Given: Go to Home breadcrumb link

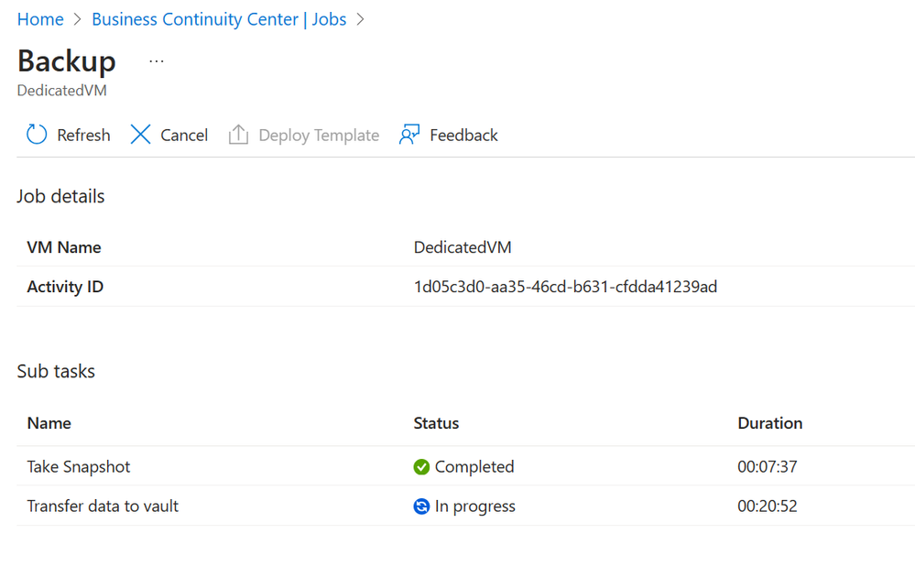Looking at the screenshot, I should [40, 19].
